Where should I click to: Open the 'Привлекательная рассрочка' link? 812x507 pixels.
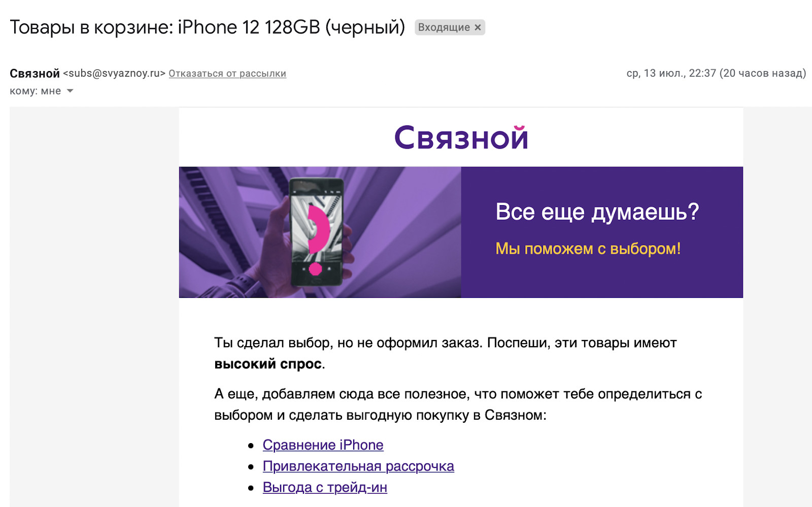pos(358,466)
